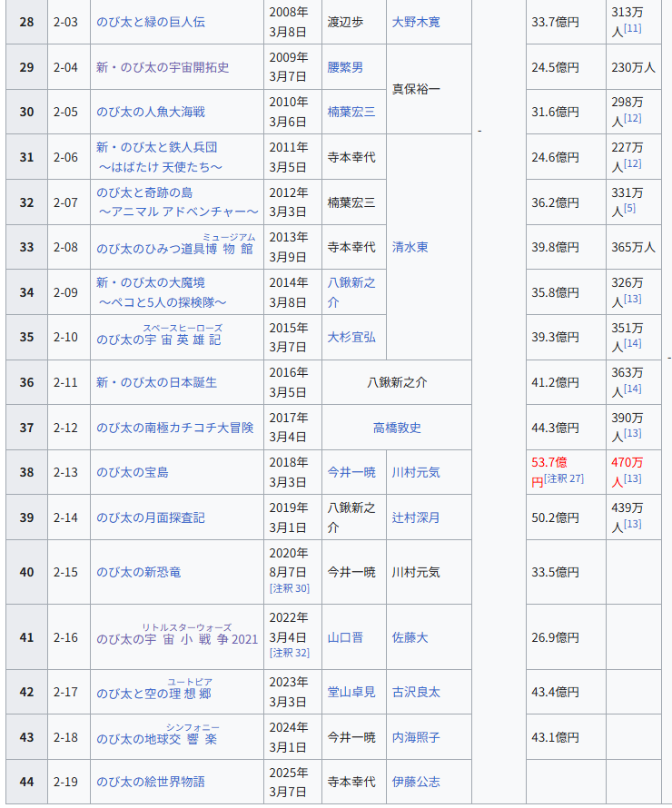672x808 pixels.
Task: Open footnote [13] beside 439万人
Action: tap(632, 524)
